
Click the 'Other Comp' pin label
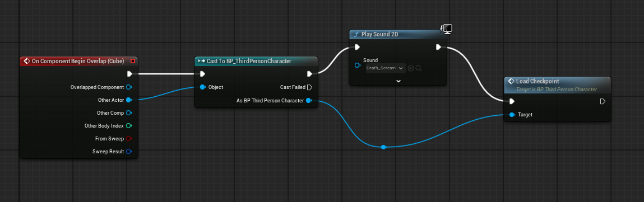click(110, 112)
